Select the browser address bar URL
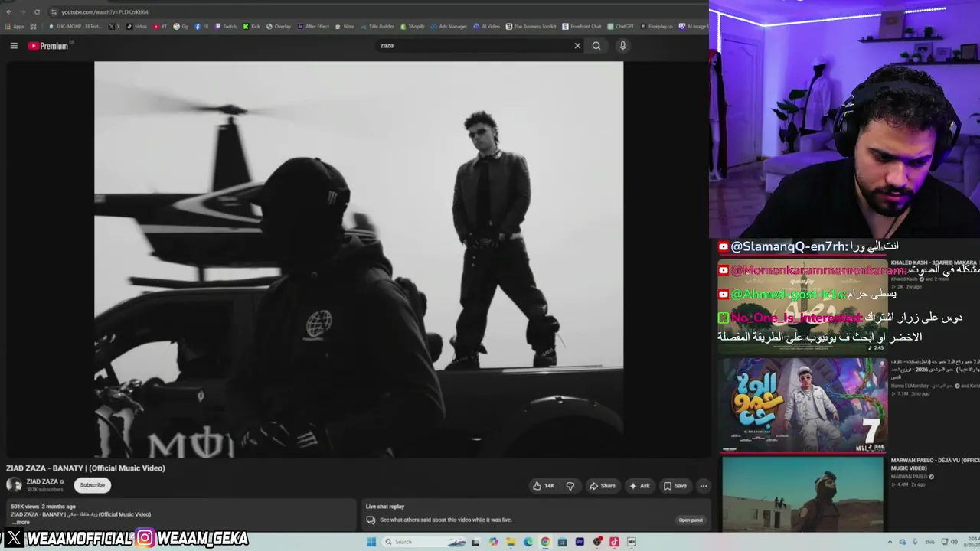The height and width of the screenshot is (551, 980). click(105, 12)
